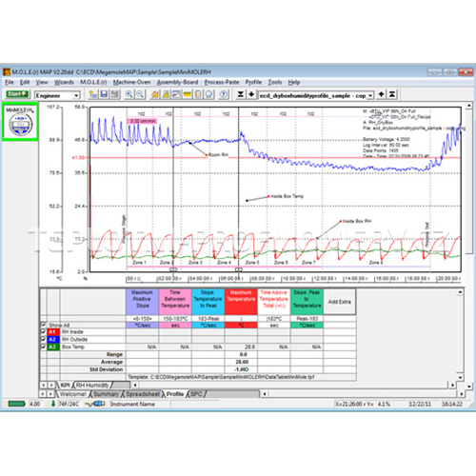Click the chart graph toolbar icon

click(x=176, y=94)
